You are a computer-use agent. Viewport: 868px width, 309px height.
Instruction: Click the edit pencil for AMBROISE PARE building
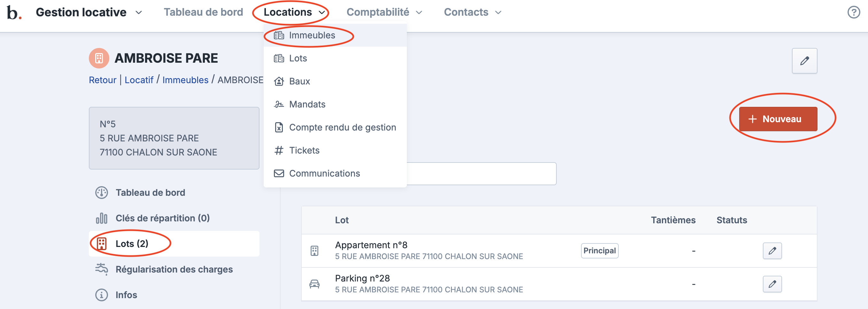point(804,61)
